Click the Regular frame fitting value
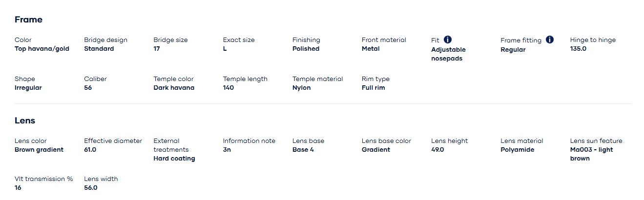 [x=513, y=50]
